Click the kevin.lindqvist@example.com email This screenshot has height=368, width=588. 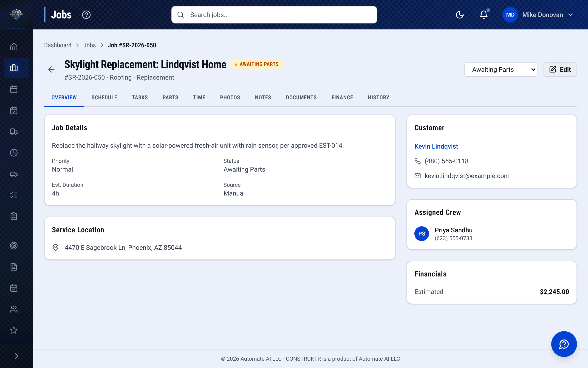pyautogui.click(x=467, y=176)
